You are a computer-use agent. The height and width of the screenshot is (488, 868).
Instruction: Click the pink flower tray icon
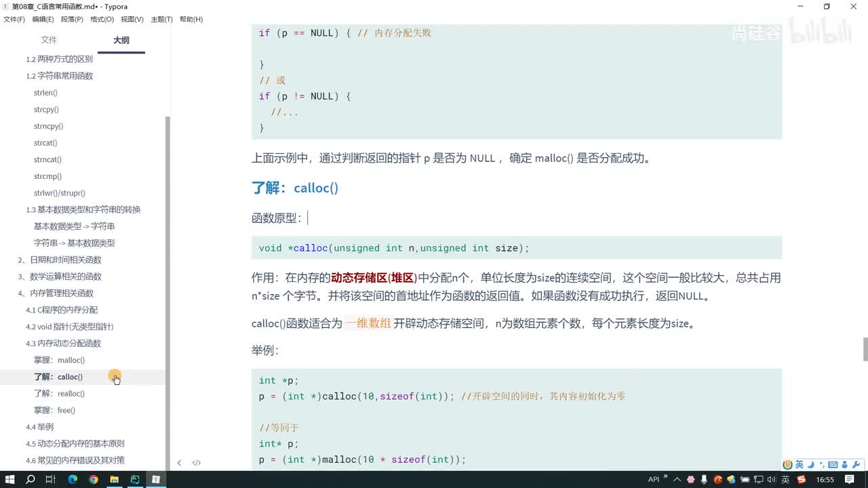(690, 479)
